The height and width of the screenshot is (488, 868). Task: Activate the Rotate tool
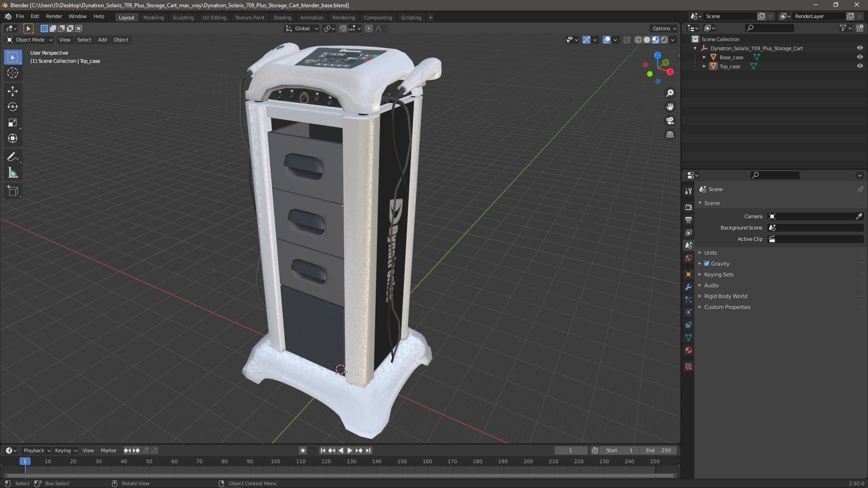pyautogui.click(x=13, y=107)
